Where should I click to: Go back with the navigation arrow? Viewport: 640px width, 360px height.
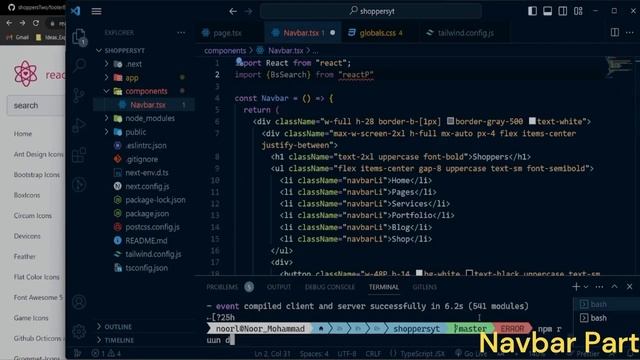pos(233,11)
